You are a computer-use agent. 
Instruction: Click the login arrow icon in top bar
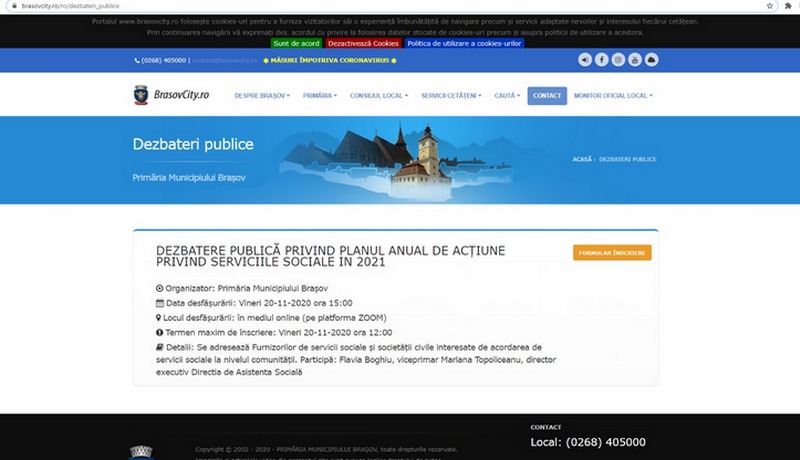(585, 60)
